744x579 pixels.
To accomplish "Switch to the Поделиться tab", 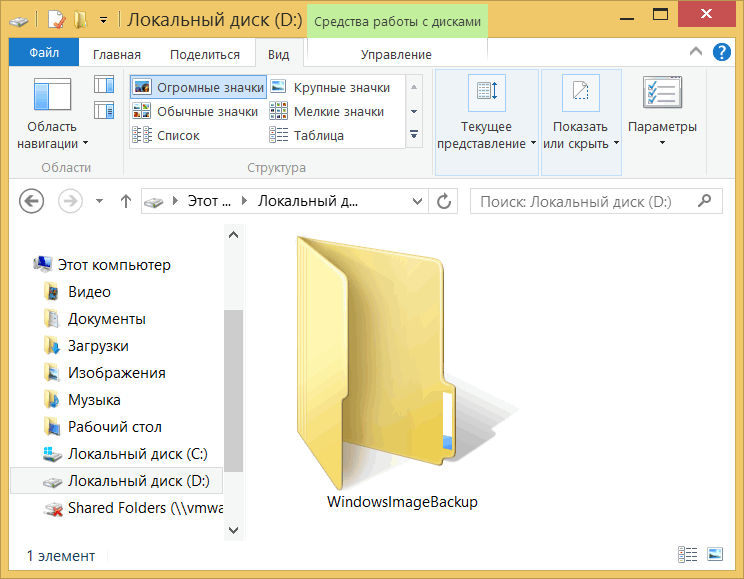I will tap(205, 55).
